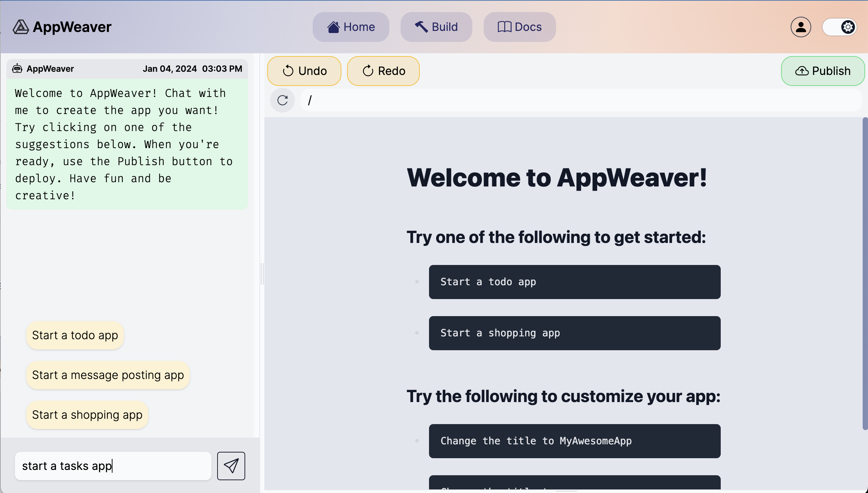
Task: Click 'Start a todo app' code block
Action: click(x=575, y=282)
